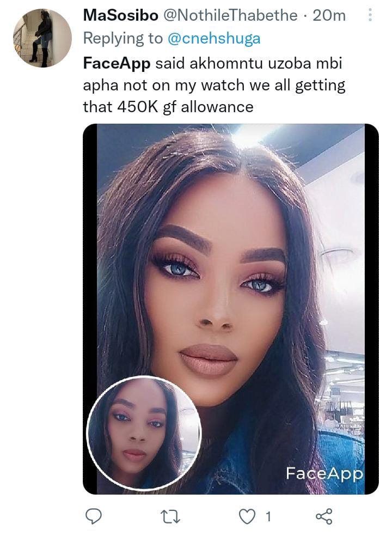Click the 'Replying to' label
The image size is (392, 536).
pyautogui.click(x=122, y=39)
